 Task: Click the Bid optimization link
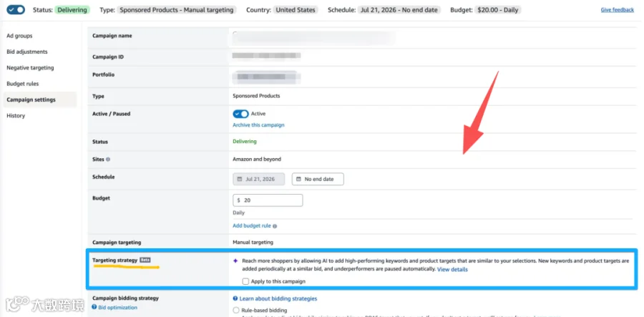[117, 307]
